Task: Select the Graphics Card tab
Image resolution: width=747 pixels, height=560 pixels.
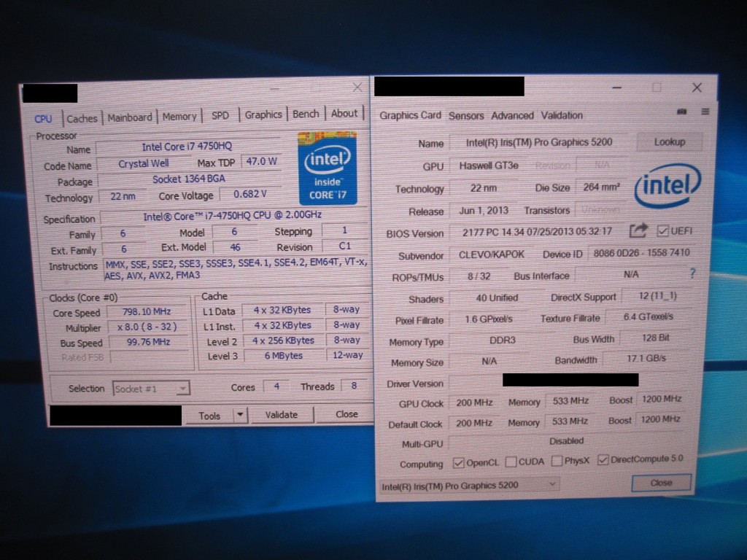Action: tap(410, 115)
